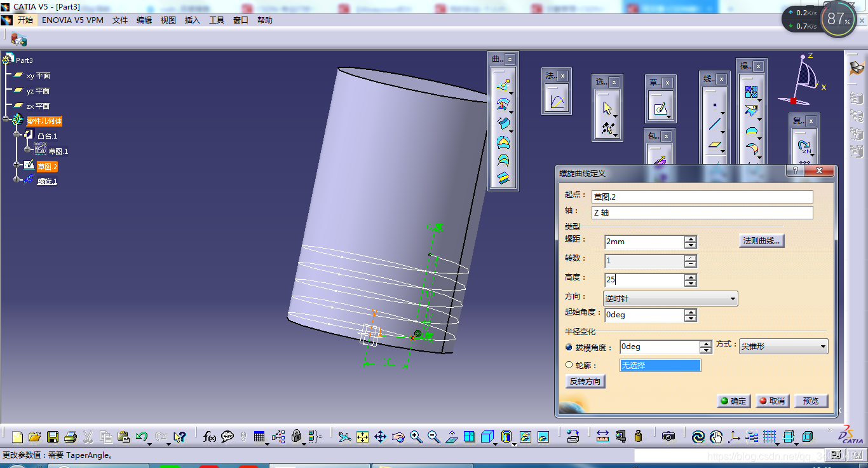Select the 拔模角度 radio button
This screenshot has width=868, height=468.
click(569, 347)
